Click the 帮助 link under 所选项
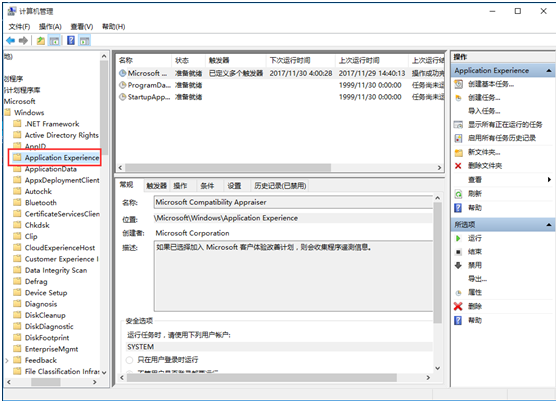 tap(475, 320)
